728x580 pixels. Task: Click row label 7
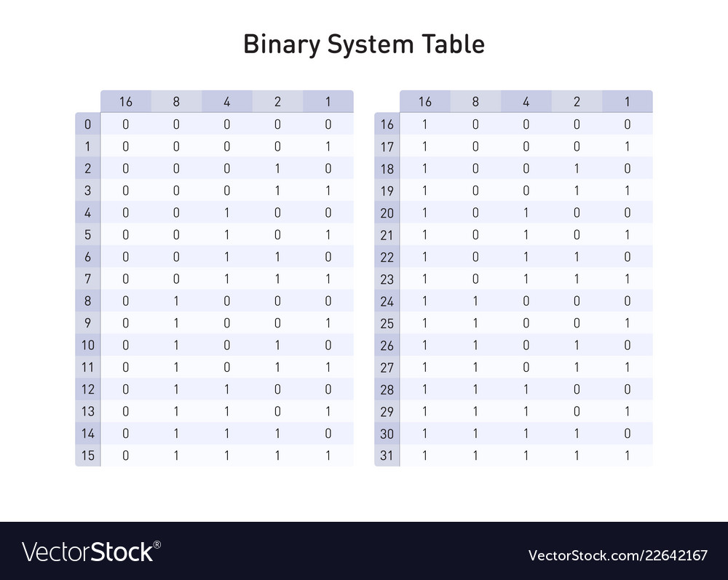click(x=88, y=279)
